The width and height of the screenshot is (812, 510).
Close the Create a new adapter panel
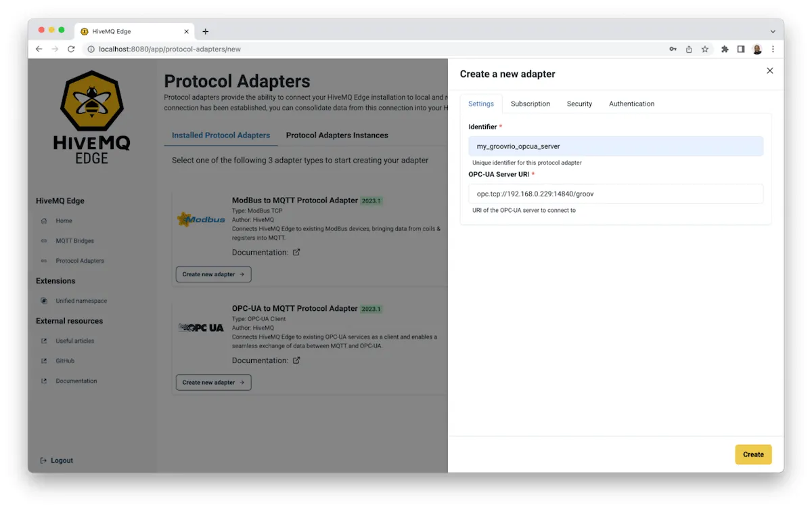tap(769, 70)
